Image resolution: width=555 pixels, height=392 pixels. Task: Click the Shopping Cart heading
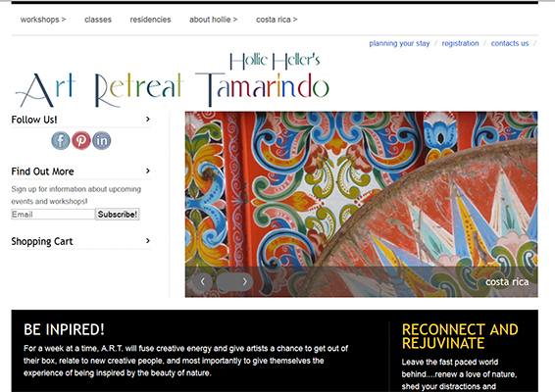tap(42, 241)
